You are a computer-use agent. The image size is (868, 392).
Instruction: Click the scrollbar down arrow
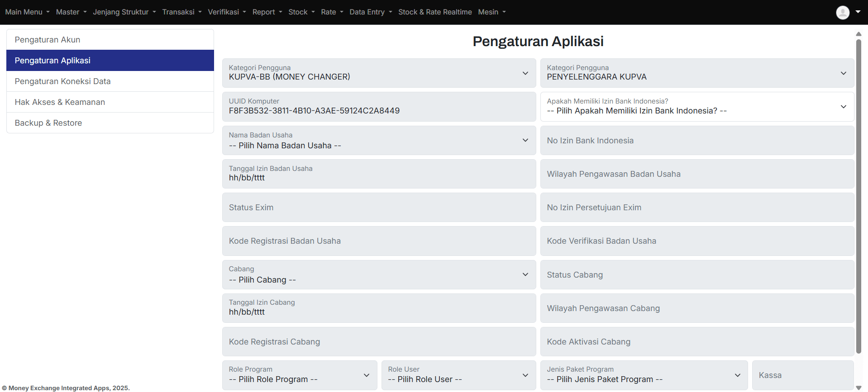[x=858, y=387]
